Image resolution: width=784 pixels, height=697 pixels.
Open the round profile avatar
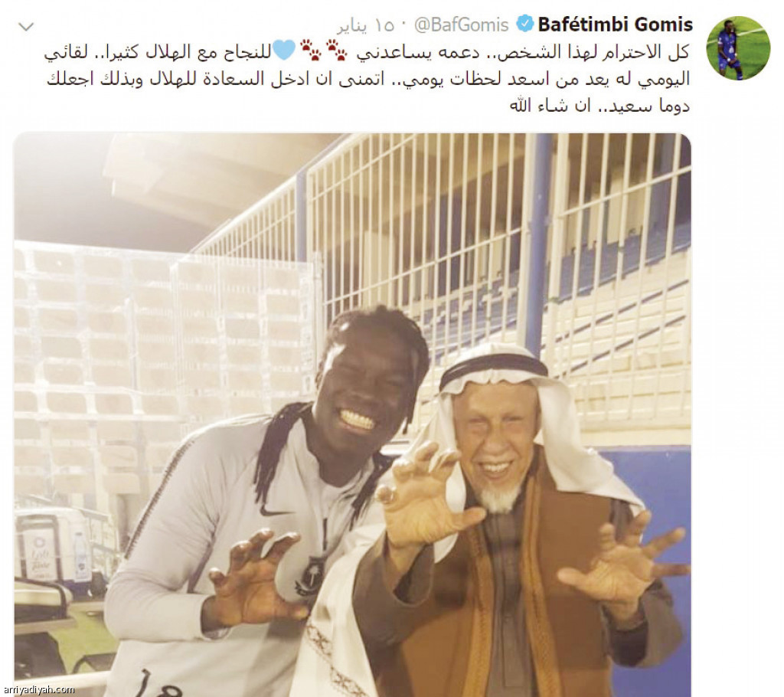coord(738,48)
